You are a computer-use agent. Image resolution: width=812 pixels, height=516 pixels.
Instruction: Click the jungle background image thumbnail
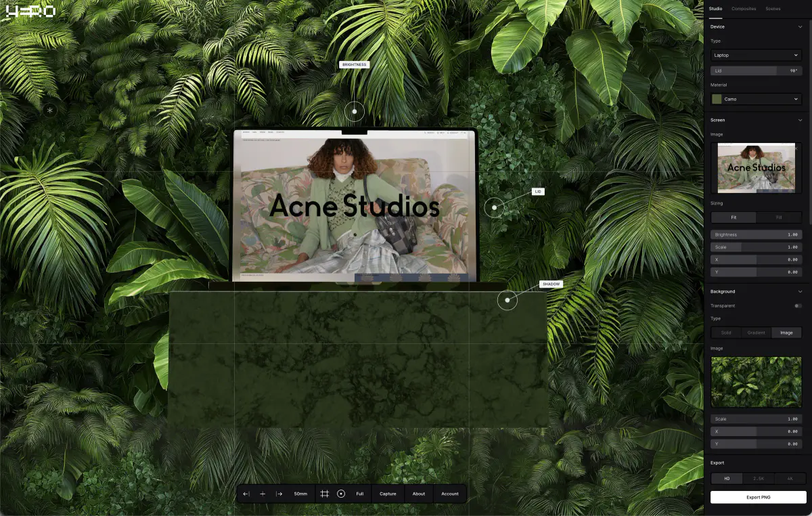756,382
